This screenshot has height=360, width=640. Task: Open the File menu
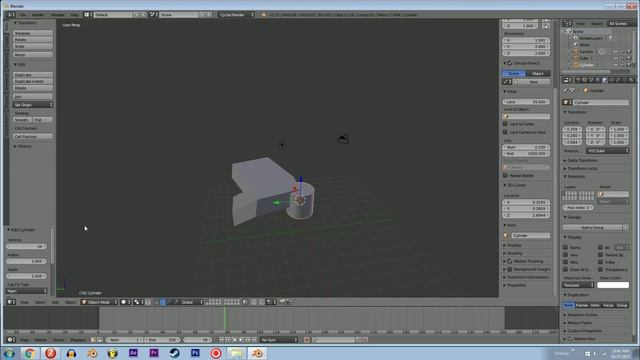coord(23,15)
